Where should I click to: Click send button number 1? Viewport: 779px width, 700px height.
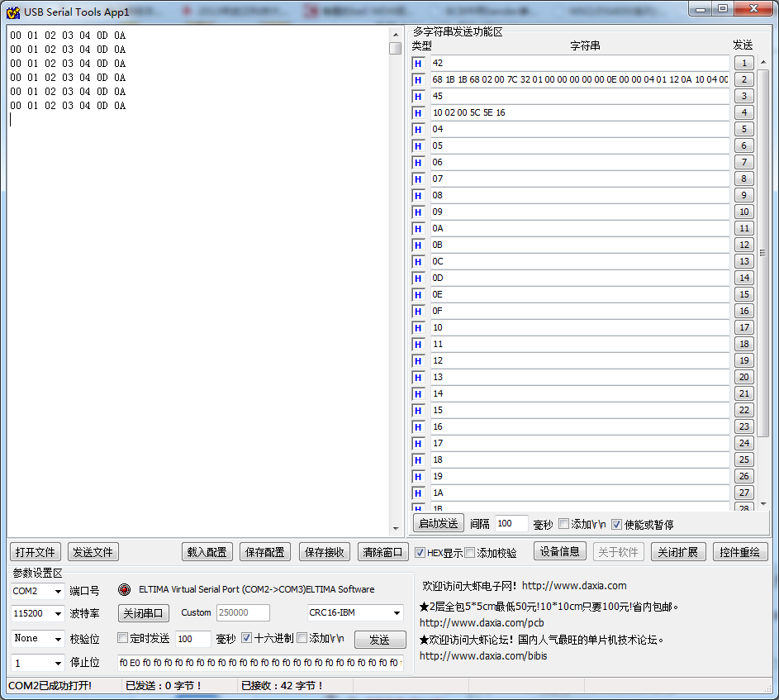pyautogui.click(x=743, y=63)
